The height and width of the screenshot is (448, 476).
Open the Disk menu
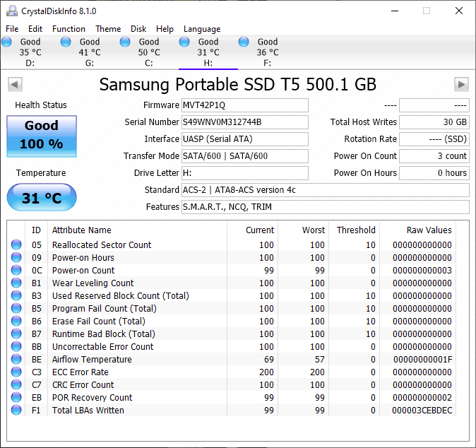point(138,29)
